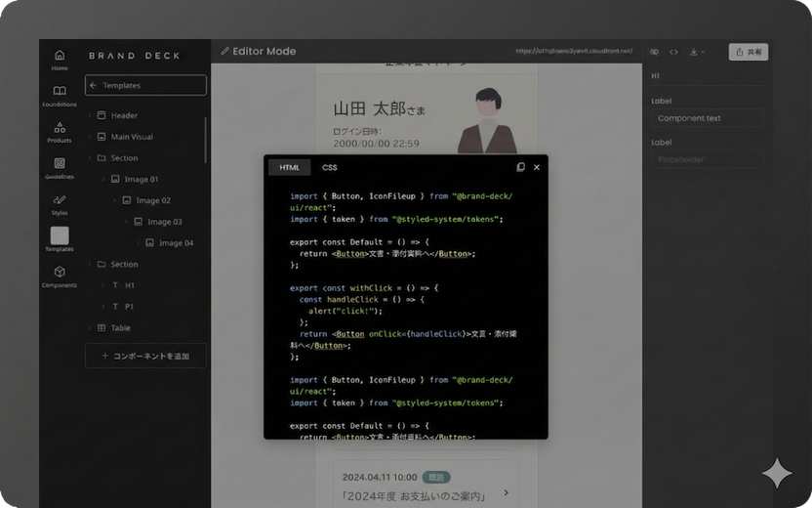
Task: Select the Styles brush icon
Action: click(60, 203)
